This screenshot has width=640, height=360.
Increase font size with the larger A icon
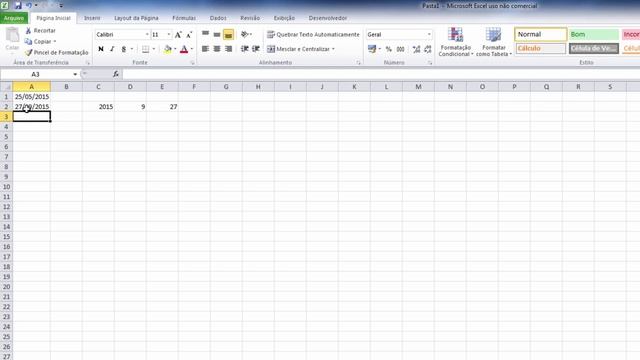pos(178,35)
